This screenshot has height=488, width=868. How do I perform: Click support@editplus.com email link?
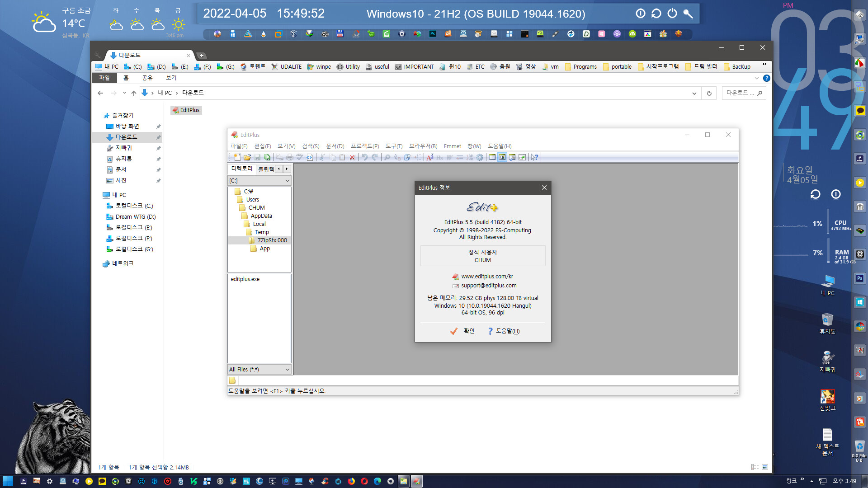pyautogui.click(x=489, y=286)
